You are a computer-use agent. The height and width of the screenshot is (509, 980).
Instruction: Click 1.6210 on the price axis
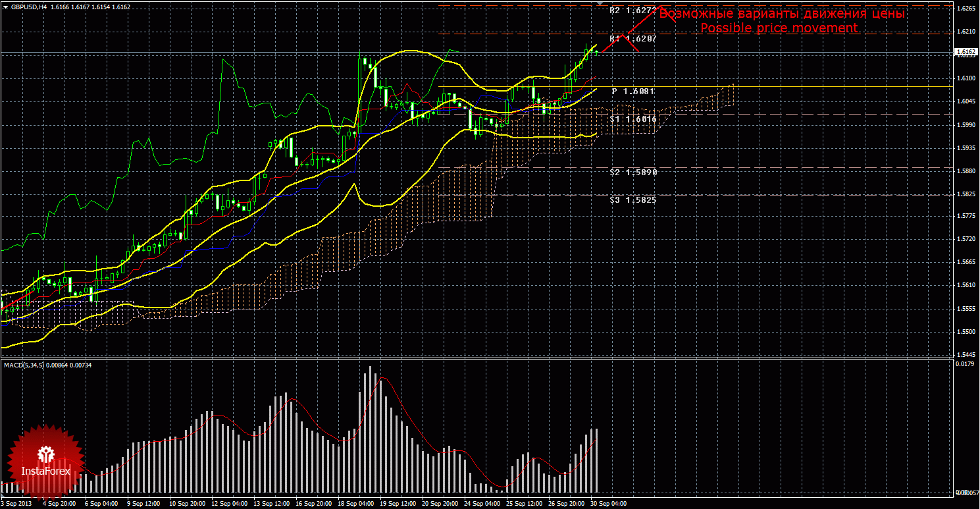(966, 32)
